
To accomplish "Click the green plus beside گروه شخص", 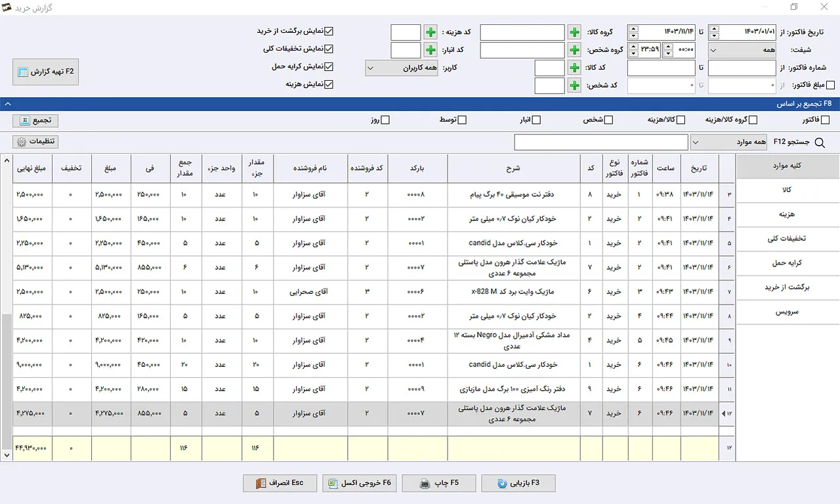I will pyautogui.click(x=574, y=50).
